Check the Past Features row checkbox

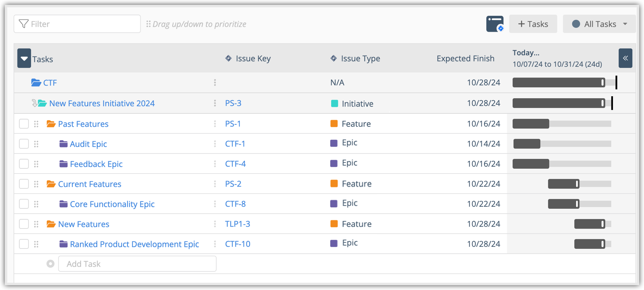tap(24, 124)
